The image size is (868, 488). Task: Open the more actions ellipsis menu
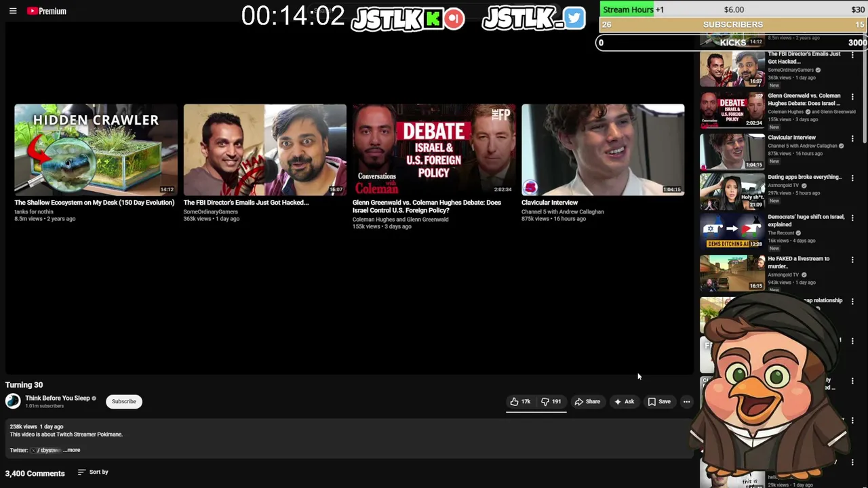coord(686,401)
